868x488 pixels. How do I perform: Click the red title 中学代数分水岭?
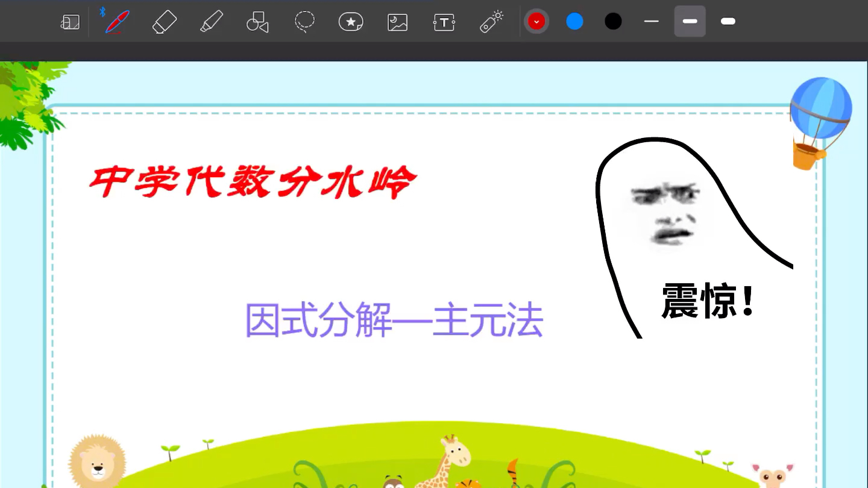pos(253,181)
